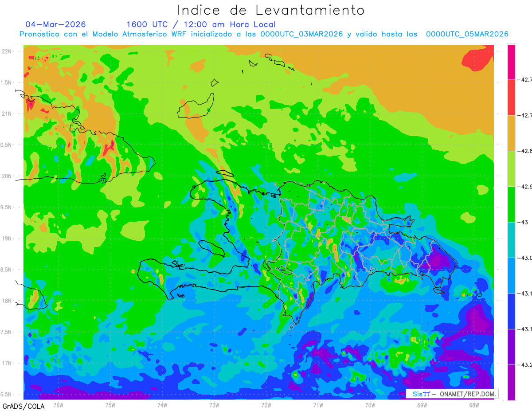Pick the '19N' latitude label
Viewport: 532px width, 411px height.
[x=7, y=238]
